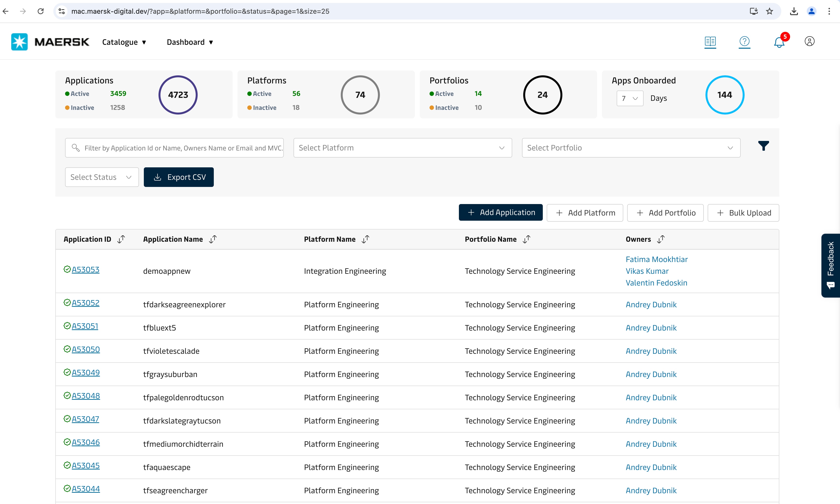Click Bulk Upload button
Image resolution: width=840 pixels, height=504 pixels.
pos(743,213)
